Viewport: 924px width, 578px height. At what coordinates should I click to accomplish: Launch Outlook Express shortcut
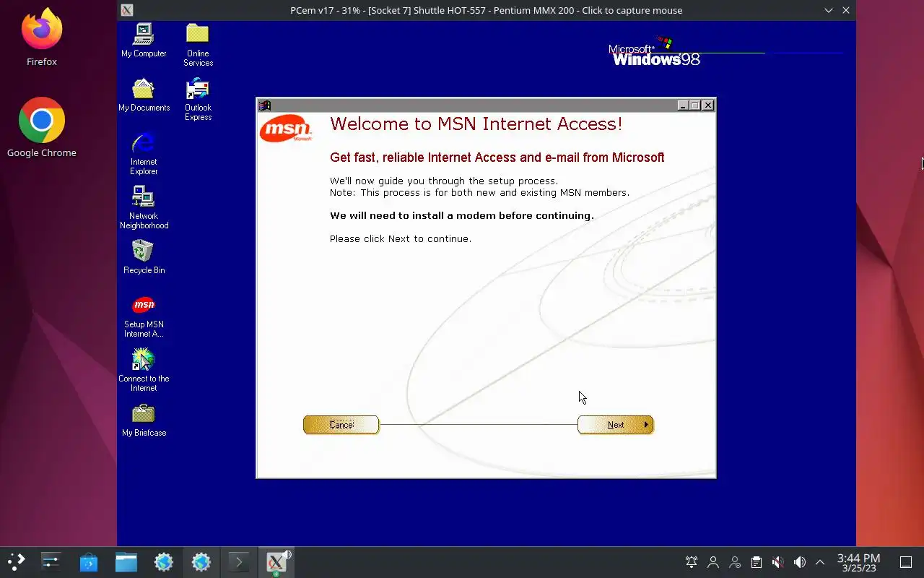[x=198, y=99]
